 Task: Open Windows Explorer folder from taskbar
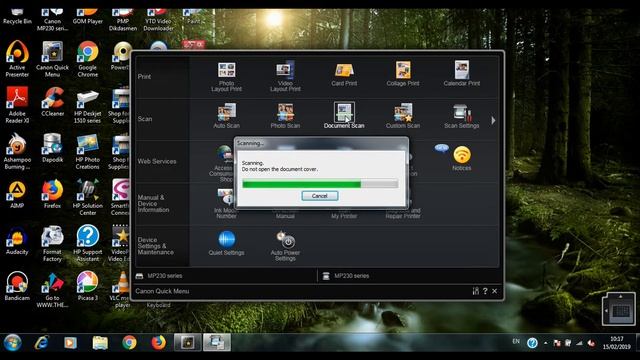[100, 342]
